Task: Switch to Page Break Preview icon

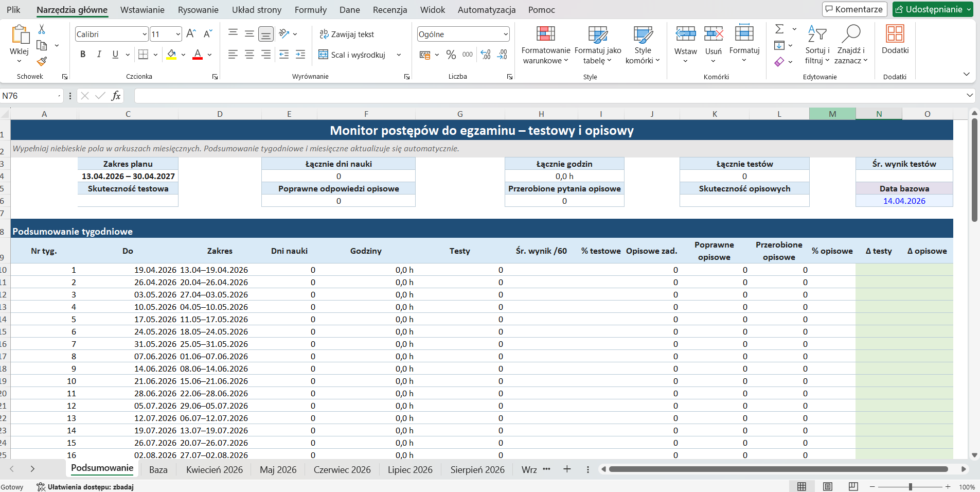Action: 853,486
